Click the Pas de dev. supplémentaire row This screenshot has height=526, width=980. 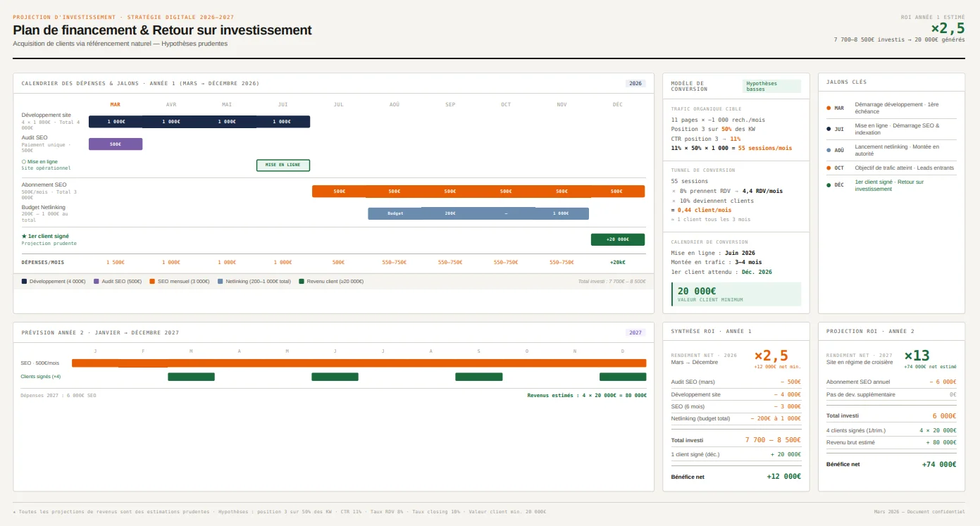coord(891,394)
